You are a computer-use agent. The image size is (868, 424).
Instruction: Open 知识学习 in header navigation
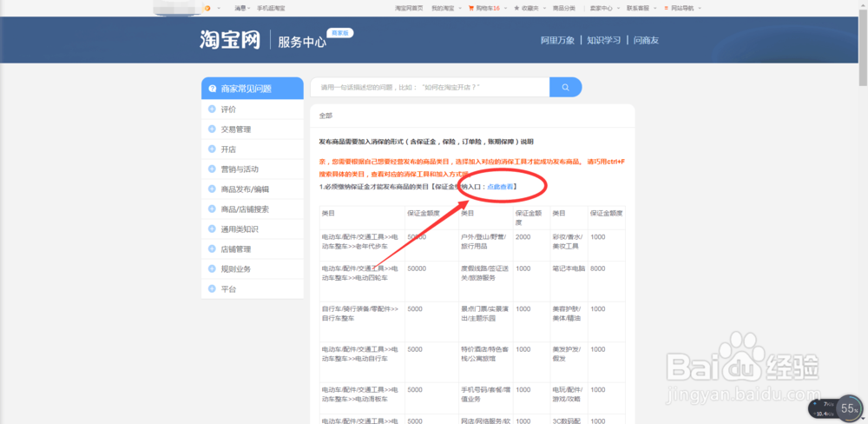[x=604, y=40]
